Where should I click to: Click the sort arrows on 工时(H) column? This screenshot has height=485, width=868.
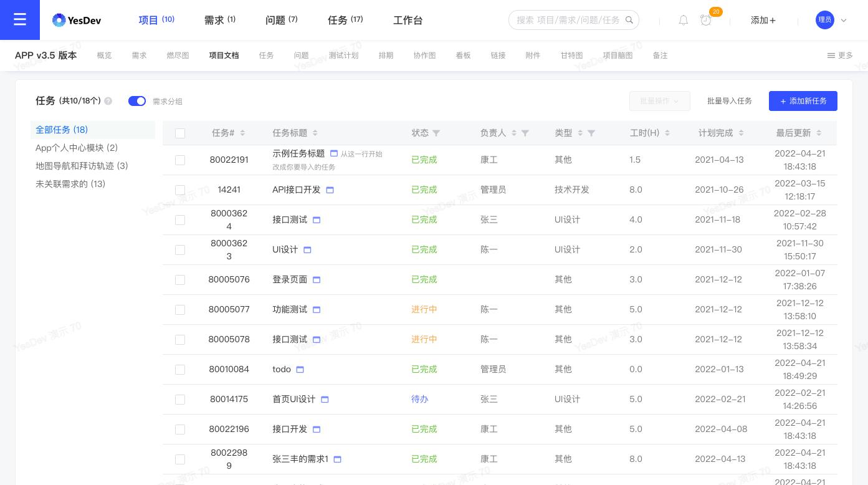[x=667, y=133]
